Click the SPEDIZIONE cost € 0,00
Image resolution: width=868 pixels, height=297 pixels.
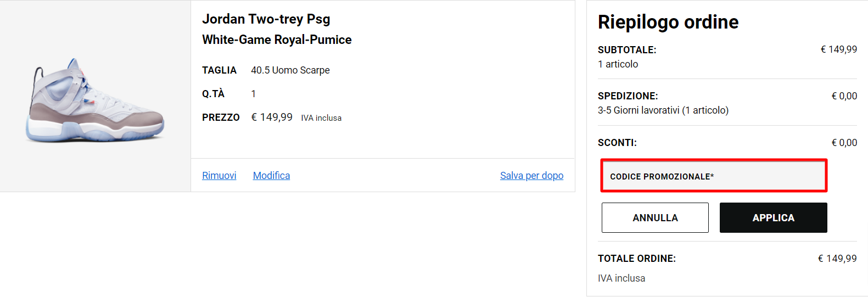pyautogui.click(x=844, y=96)
